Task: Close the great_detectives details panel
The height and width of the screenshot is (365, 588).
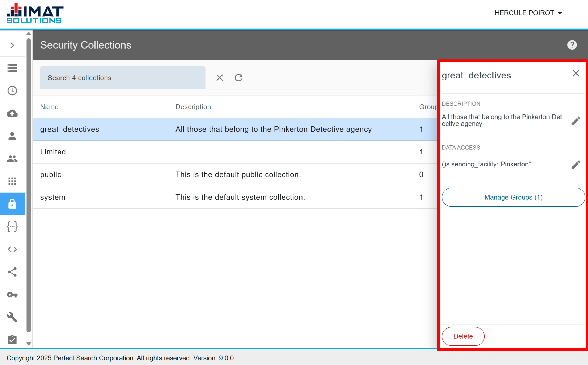Action: (x=576, y=73)
